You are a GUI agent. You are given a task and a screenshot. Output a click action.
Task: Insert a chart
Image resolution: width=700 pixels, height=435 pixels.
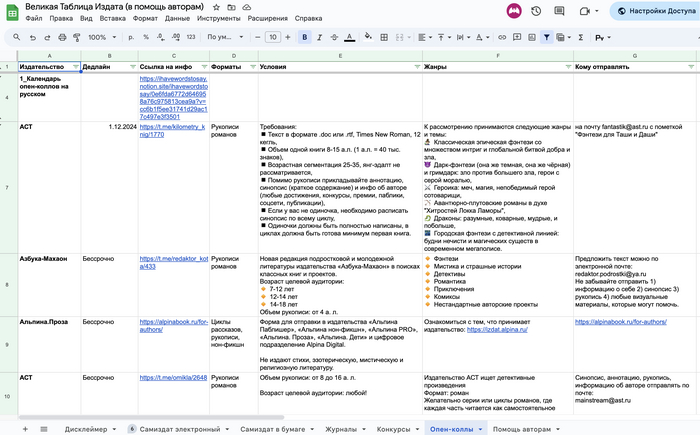[532, 38]
